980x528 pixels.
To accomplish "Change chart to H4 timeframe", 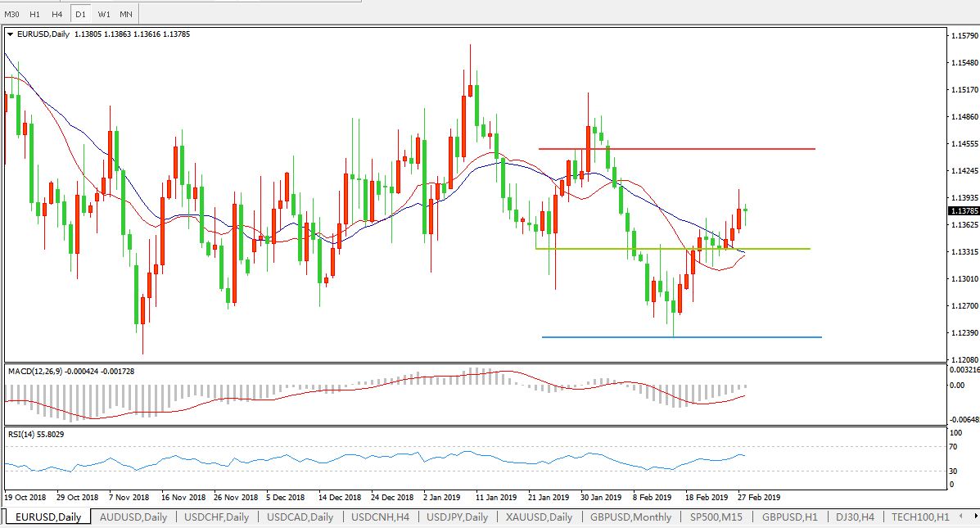I will [56, 14].
